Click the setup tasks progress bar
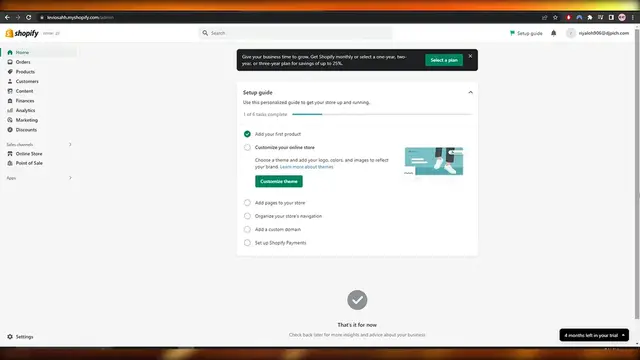This screenshot has width=640, height=360. pyautogui.click(x=382, y=114)
